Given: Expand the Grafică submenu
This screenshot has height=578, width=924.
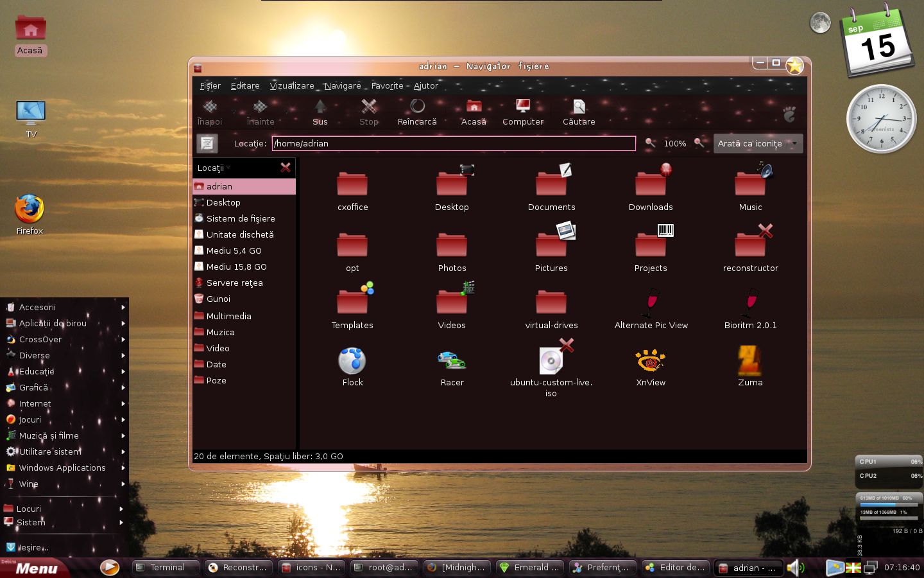Looking at the screenshot, I should pos(64,387).
